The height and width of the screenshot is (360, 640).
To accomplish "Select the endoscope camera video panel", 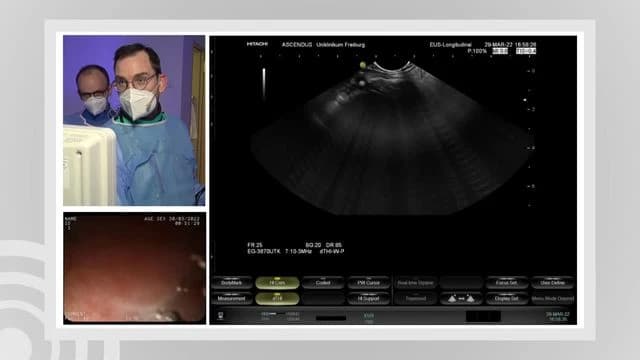I will (135, 268).
